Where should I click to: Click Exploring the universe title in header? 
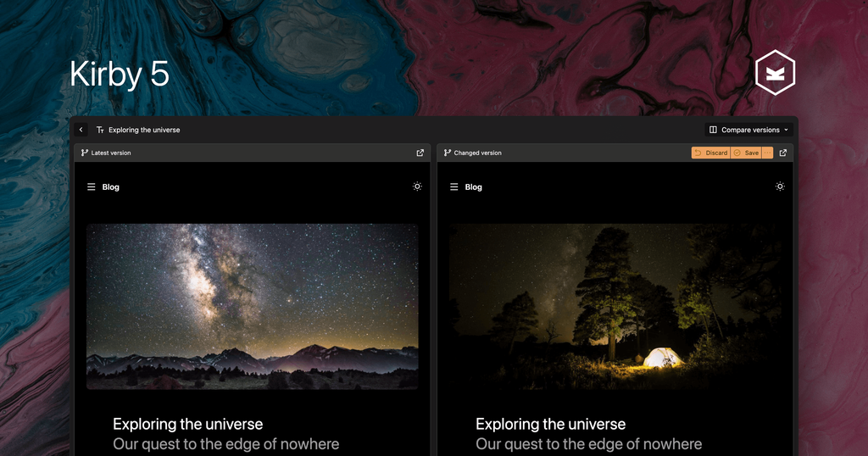pyautogui.click(x=144, y=130)
